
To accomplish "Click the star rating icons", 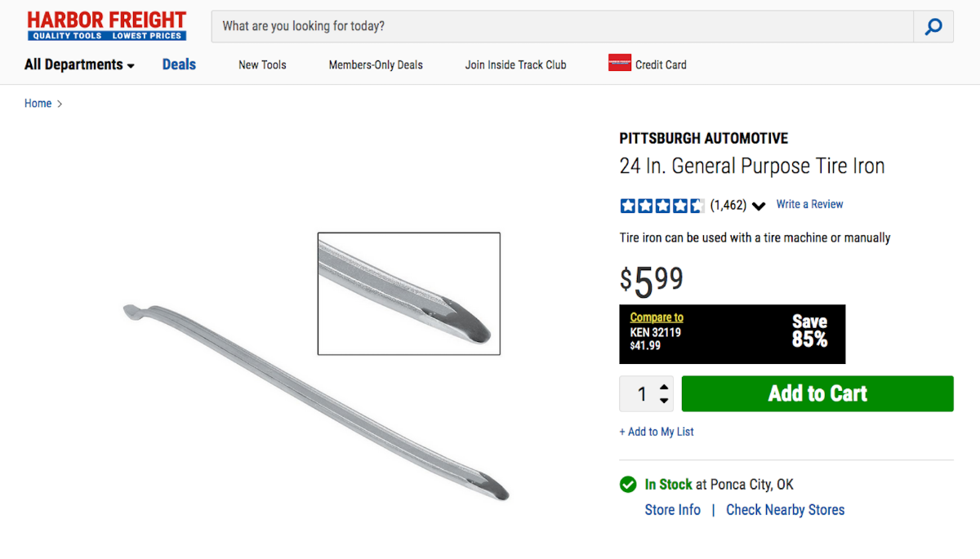I will click(661, 206).
